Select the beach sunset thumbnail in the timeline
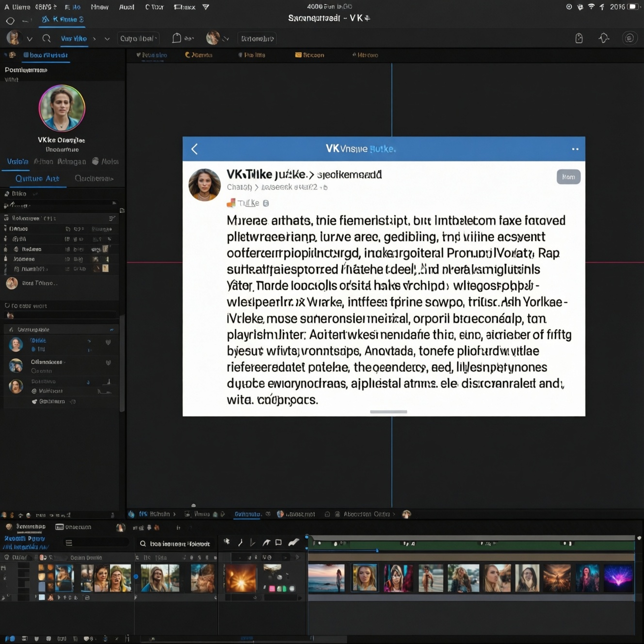The image size is (644, 644). 326,578
